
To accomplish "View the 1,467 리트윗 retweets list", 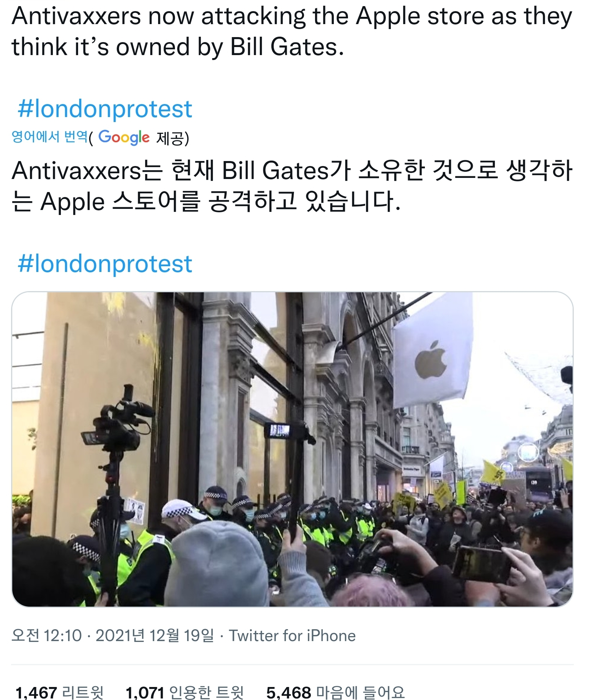I will point(59,692).
